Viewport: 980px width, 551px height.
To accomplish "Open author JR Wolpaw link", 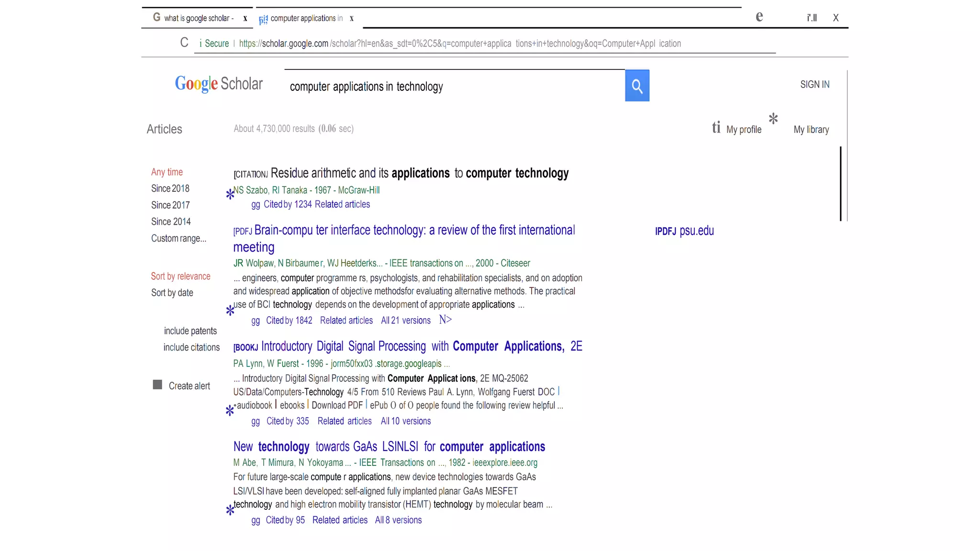I will coord(254,264).
